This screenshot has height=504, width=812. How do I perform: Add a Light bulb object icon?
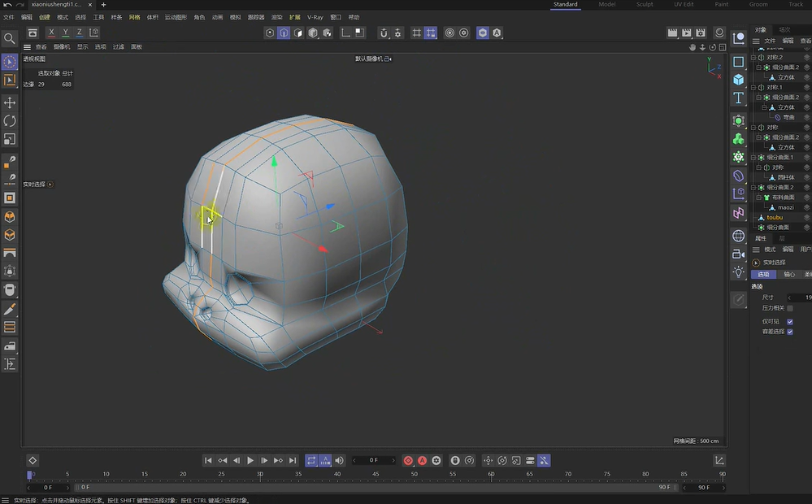pos(739,272)
